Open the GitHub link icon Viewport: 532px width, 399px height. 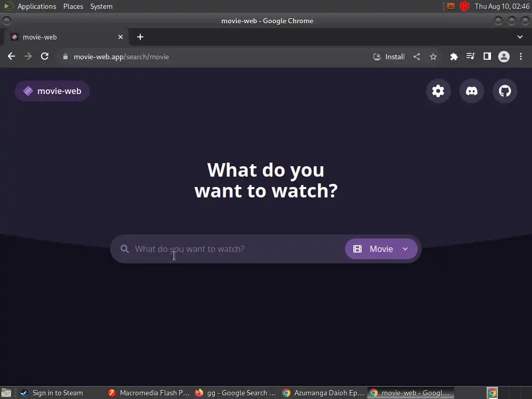click(x=504, y=91)
